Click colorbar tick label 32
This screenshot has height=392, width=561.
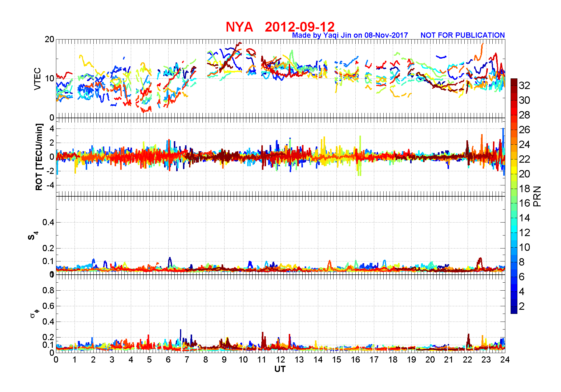tap(524, 85)
